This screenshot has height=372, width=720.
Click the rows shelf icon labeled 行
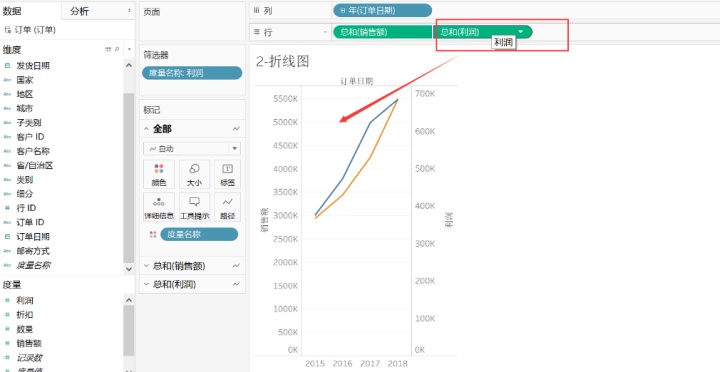pos(256,32)
